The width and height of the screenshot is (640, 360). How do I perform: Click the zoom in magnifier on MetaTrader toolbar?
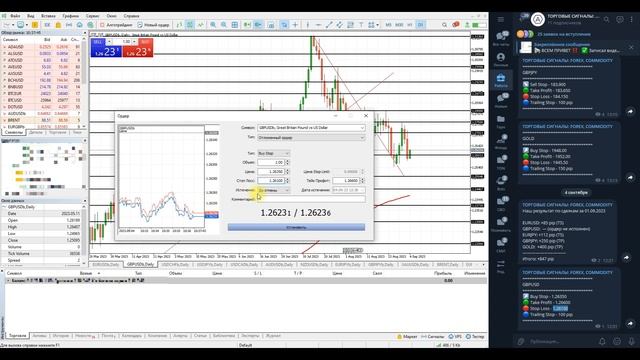click(x=213, y=25)
